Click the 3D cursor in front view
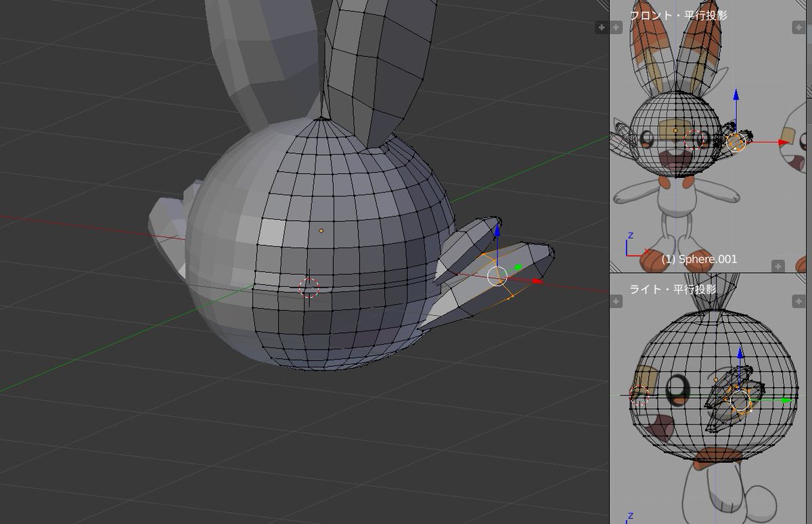Image resolution: width=812 pixels, height=524 pixels. [694, 140]
